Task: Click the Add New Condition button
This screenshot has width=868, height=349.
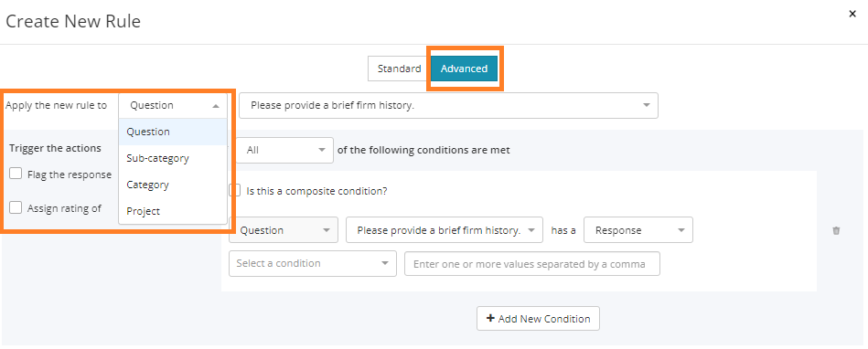Action: [x=538, y=319]
